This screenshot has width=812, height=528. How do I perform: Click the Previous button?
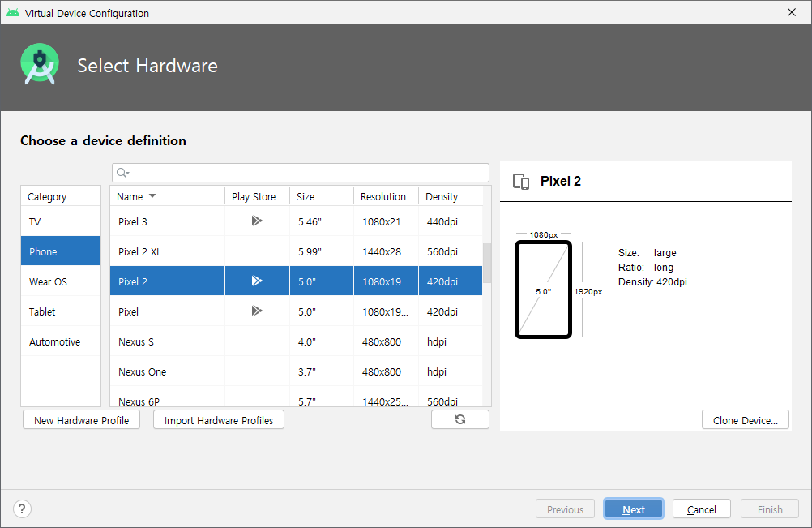[x=565, y=509]
